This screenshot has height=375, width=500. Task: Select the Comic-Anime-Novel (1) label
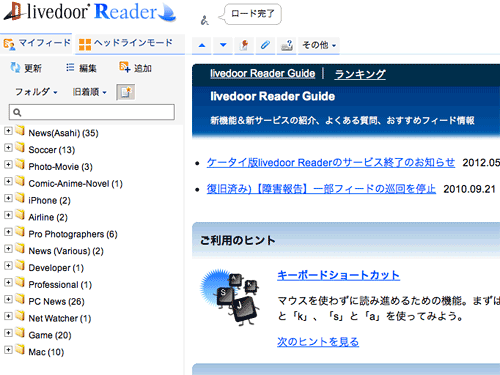[x=76, y=184]
